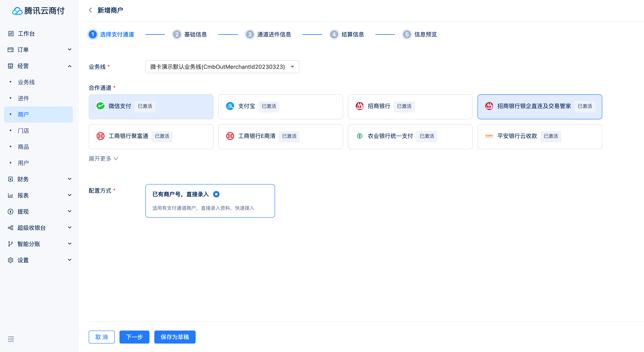
Task: Click the 农业银行 green logo
Action: pyautogui.click(x=359, y=136)
